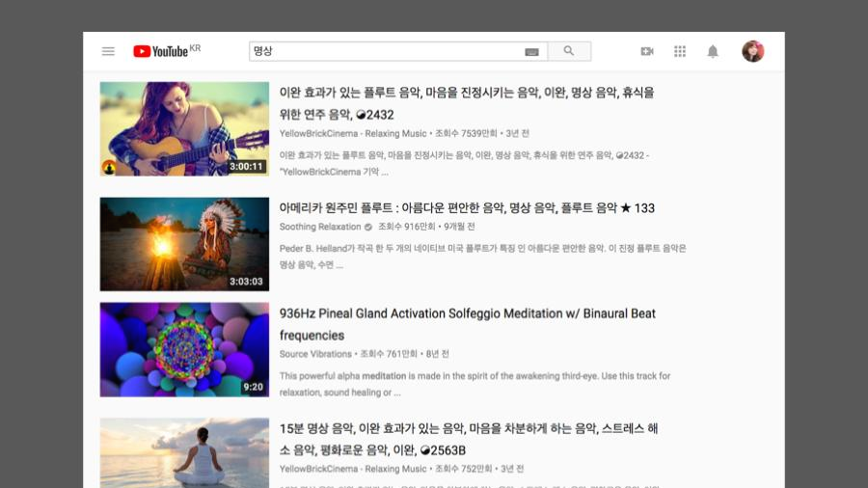Open the on-screen keyboard icon
The image size is (868, 488).
pyautogui.click(x=531, y=52)
